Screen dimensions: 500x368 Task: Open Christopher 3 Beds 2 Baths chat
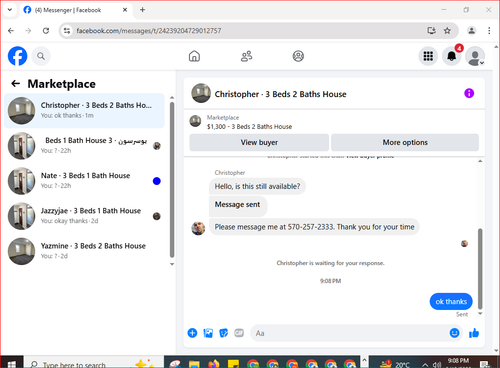coord(84,110)
